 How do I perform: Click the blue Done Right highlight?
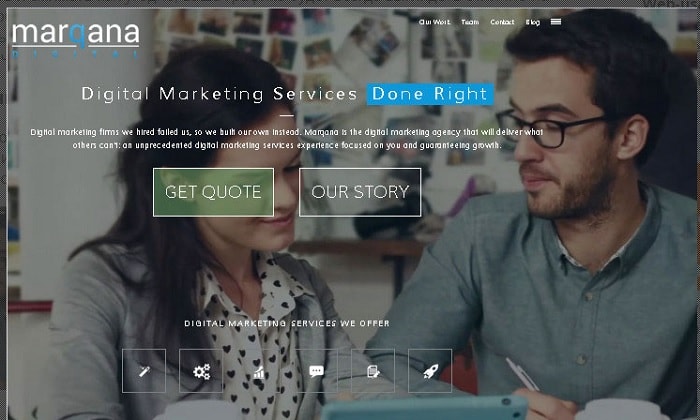[x=430, y=94]
